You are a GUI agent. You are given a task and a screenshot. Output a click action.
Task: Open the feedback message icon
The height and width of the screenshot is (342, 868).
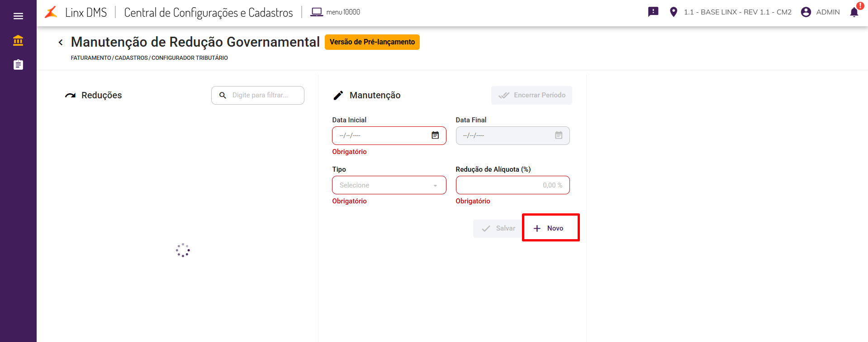pos(653,12)
